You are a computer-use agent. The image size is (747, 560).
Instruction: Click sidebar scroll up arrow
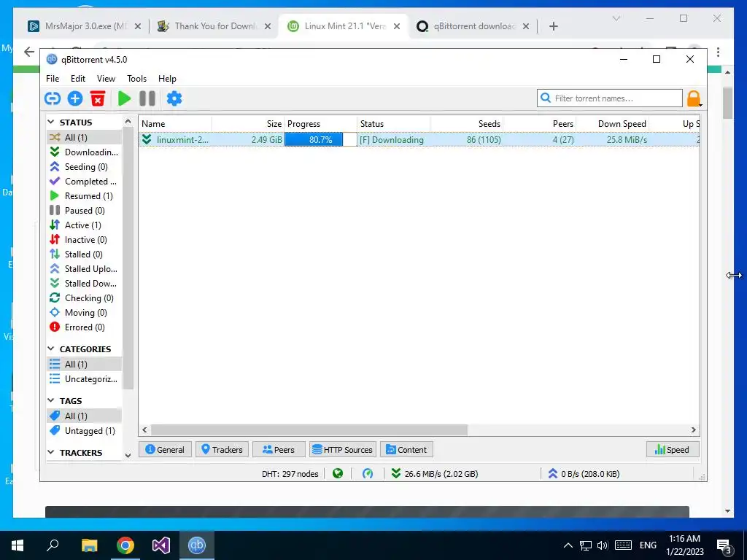pos(128,122)
